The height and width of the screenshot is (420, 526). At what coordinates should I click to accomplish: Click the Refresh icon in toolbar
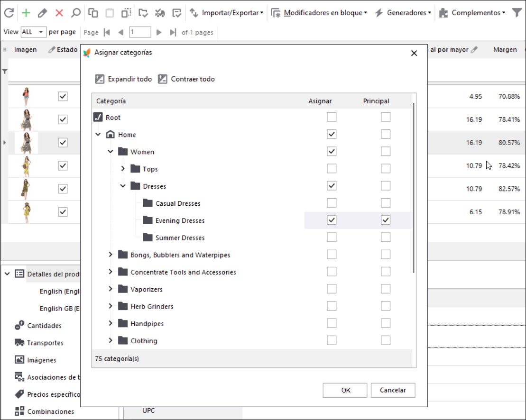point(9,13)
